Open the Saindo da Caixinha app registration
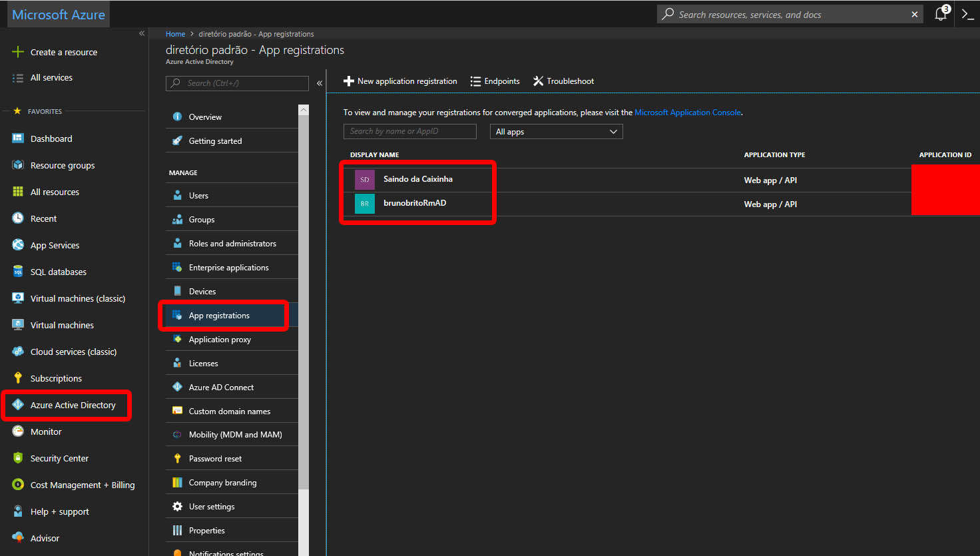980x556 pixels. (x=418, y=179)
